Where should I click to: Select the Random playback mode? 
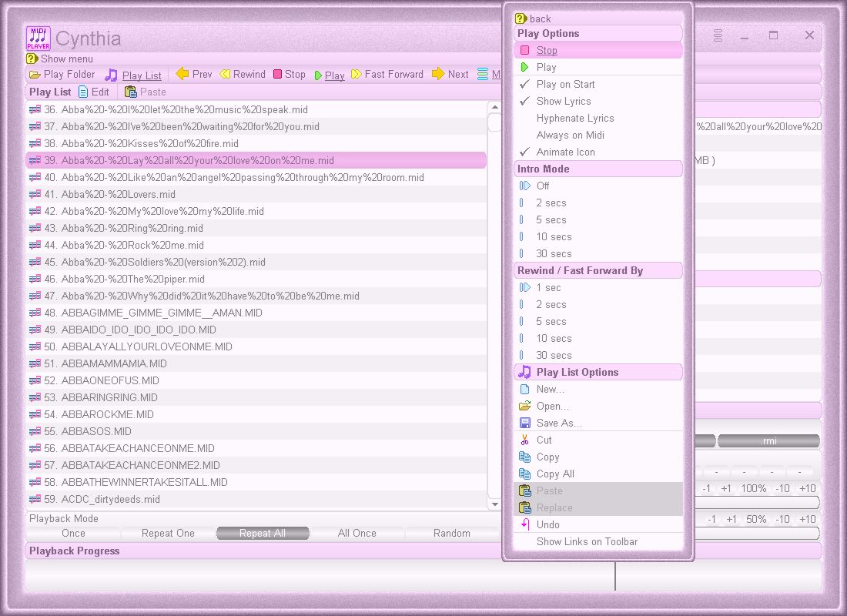(451, 534)
